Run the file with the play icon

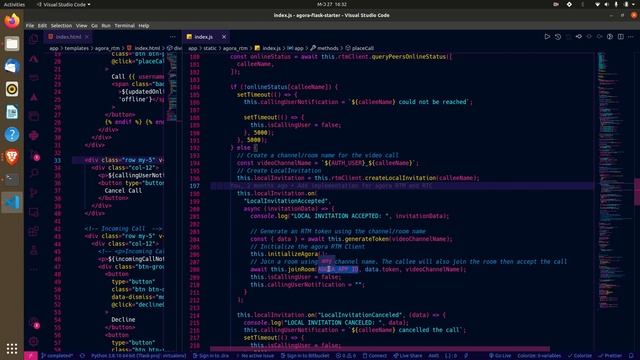coord(547,37)
